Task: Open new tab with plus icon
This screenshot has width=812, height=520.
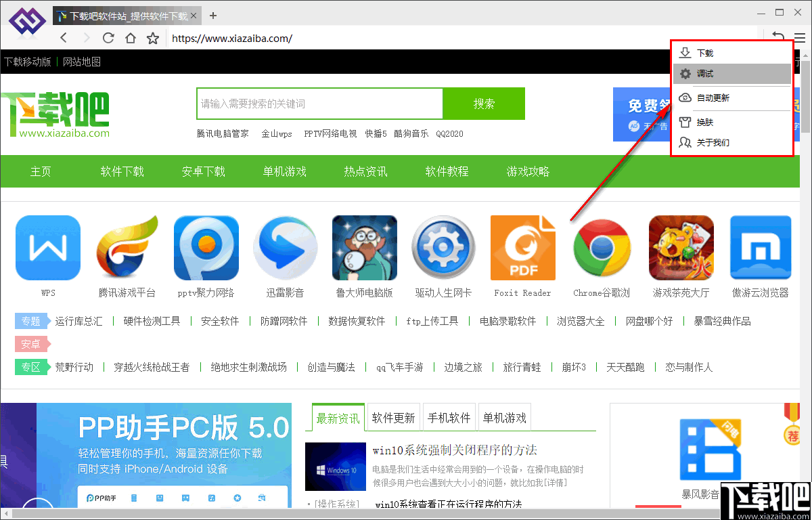Action: coord(213,16)
